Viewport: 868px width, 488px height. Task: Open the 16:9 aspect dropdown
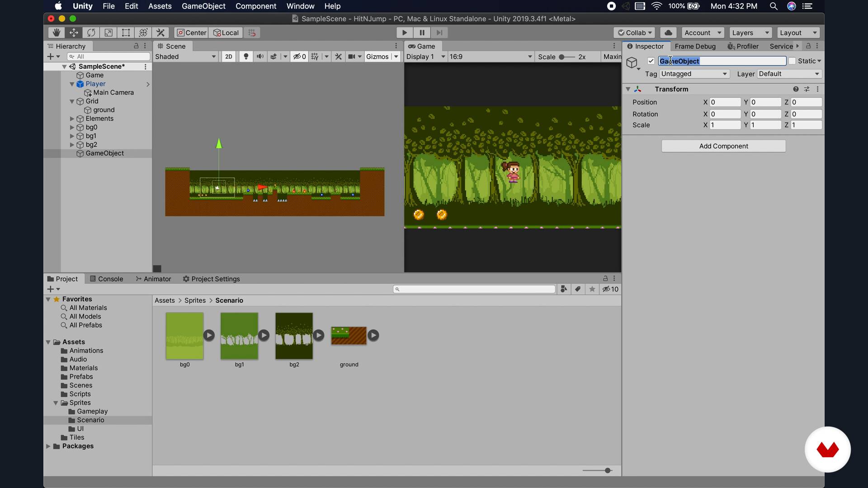[491, 56]
